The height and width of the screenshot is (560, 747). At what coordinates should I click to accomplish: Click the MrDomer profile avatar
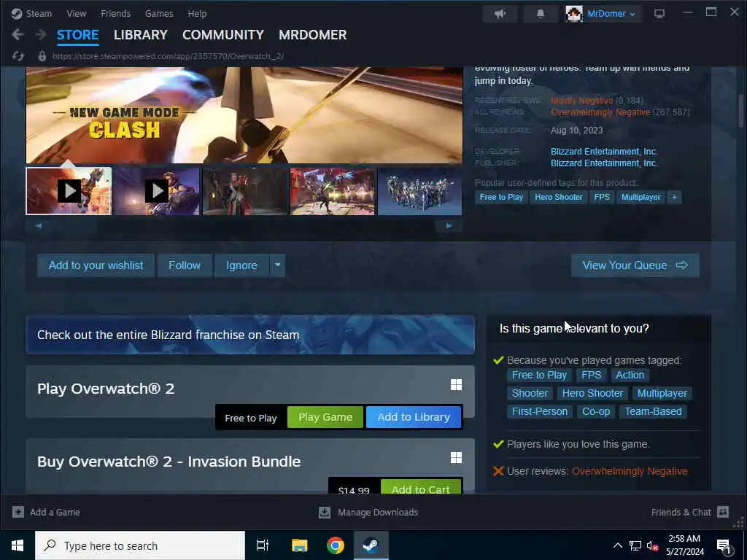tap(574, 14)
